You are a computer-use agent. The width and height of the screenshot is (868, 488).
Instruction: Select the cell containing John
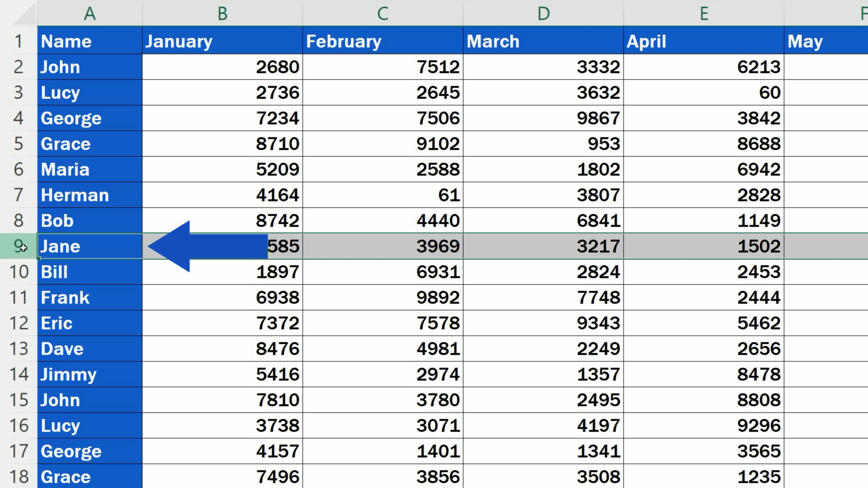pos(89,67)
